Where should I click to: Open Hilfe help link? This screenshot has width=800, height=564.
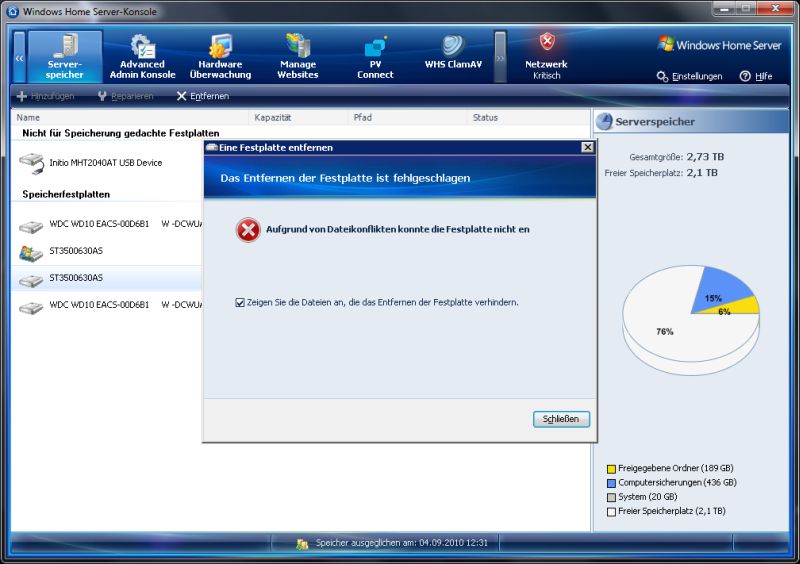pos(756,77)
